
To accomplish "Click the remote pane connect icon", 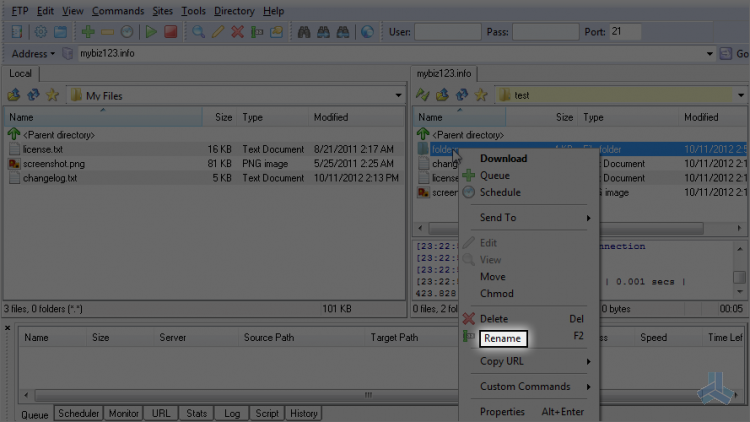I will pyautogui.click(x=423, y=95).
